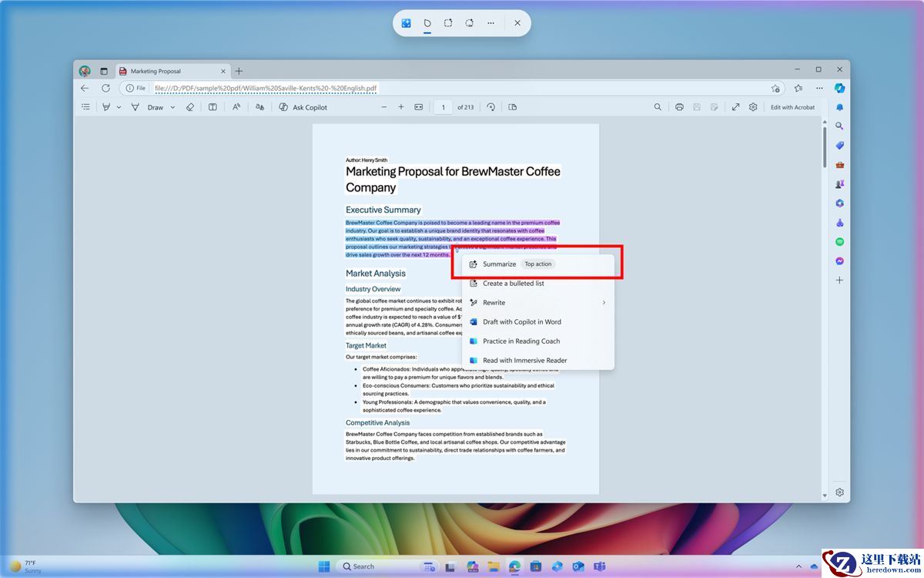Expand the Rewrite submenu
The image size is (924, 578).
pos(604,303)
